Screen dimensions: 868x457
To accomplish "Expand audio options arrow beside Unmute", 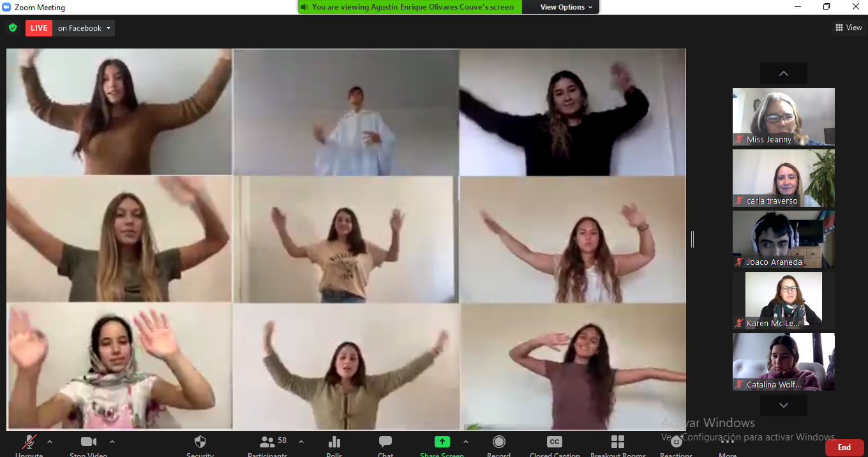I will coord(50,442).
